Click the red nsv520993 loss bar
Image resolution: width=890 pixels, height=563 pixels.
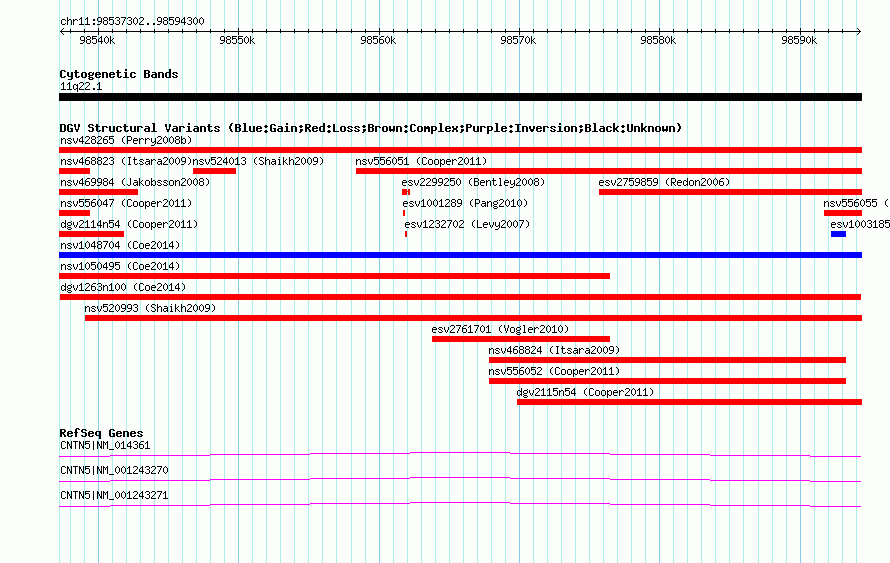pos(473,318)
